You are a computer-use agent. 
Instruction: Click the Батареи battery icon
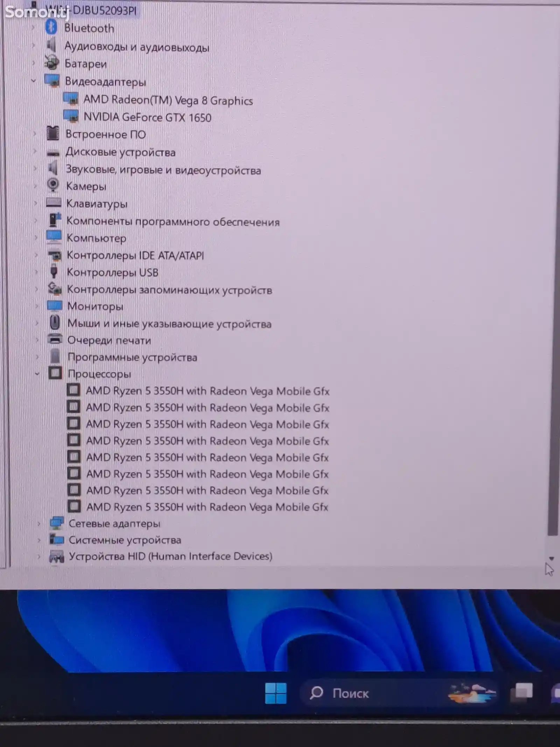pos(52,63)
